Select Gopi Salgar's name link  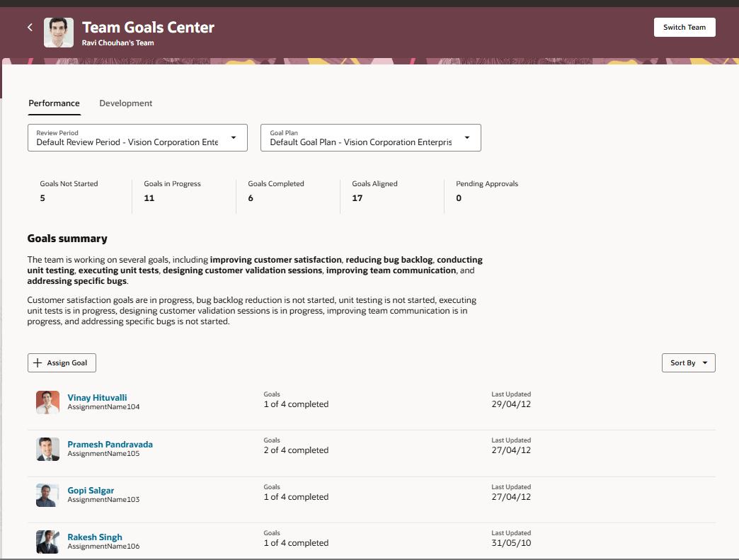point(91,490)
